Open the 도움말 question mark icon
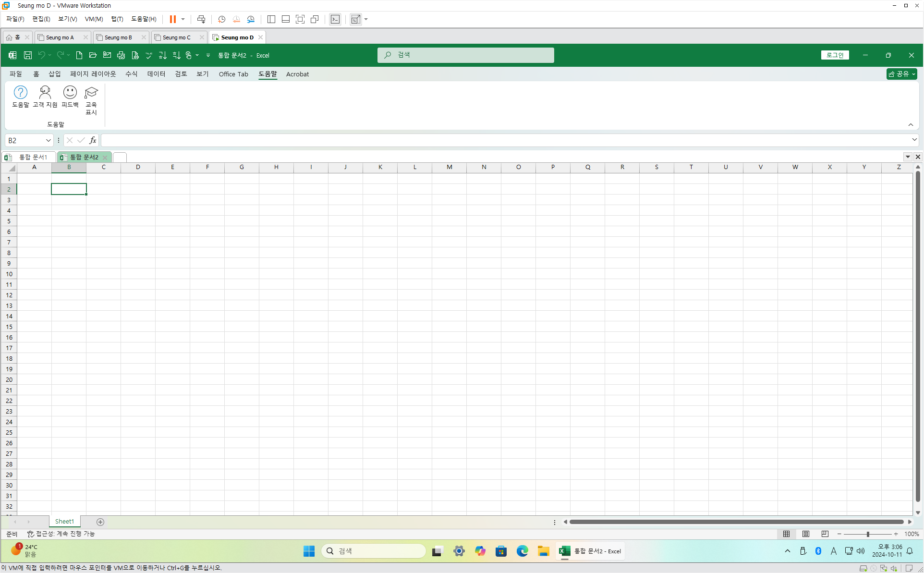This screenshot has height=573, width=924. click(20, 92)
